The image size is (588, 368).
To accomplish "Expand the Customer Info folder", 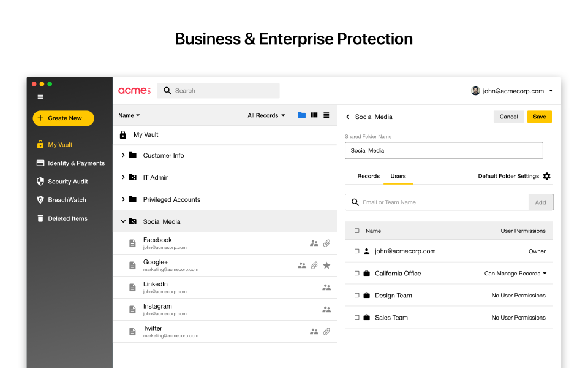I will (123, 155).
